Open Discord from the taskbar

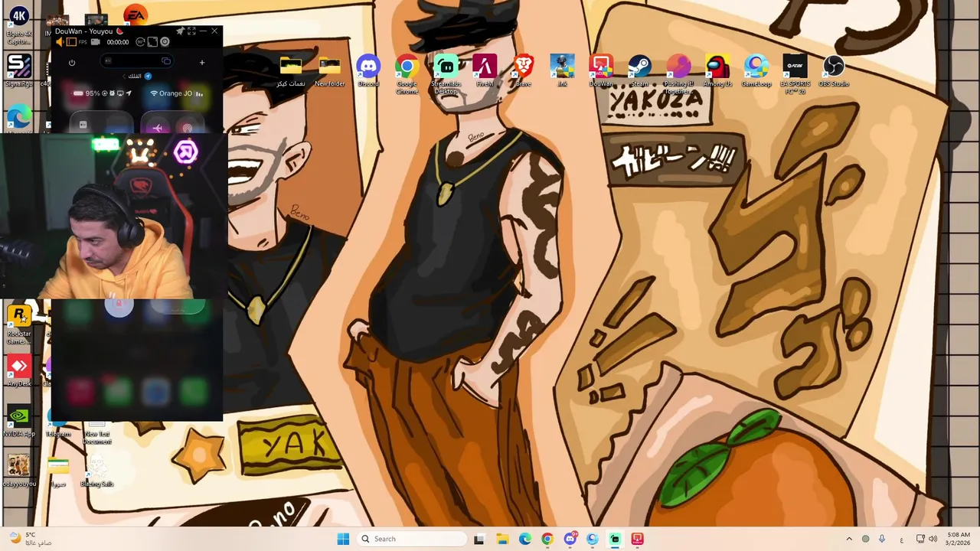click(x=570, y=539)
